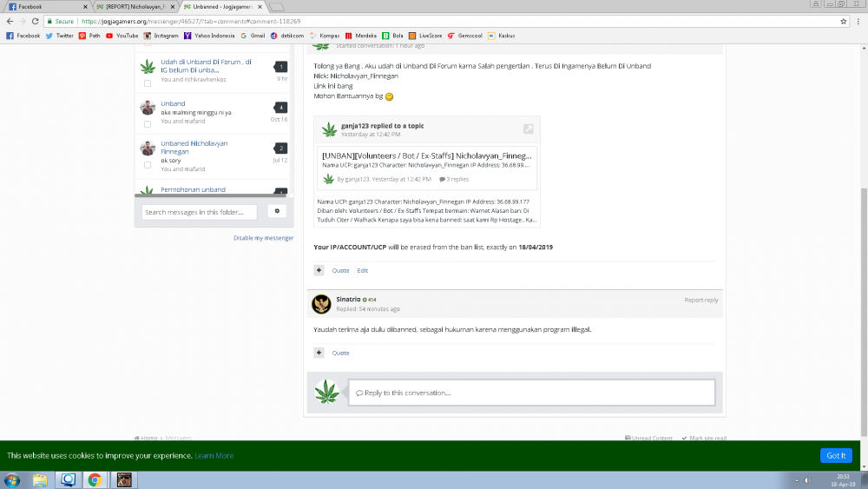Reload the page with refresh icon

click(x=35, y=21)
